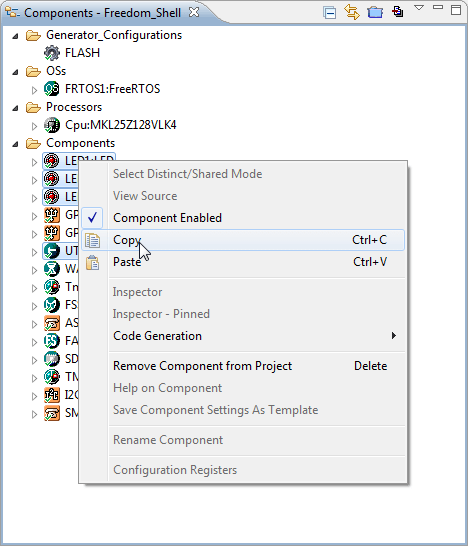Viewport: 468px width, 546px height.
Task: Expand the I2C component node
Action: click(34, 396)
